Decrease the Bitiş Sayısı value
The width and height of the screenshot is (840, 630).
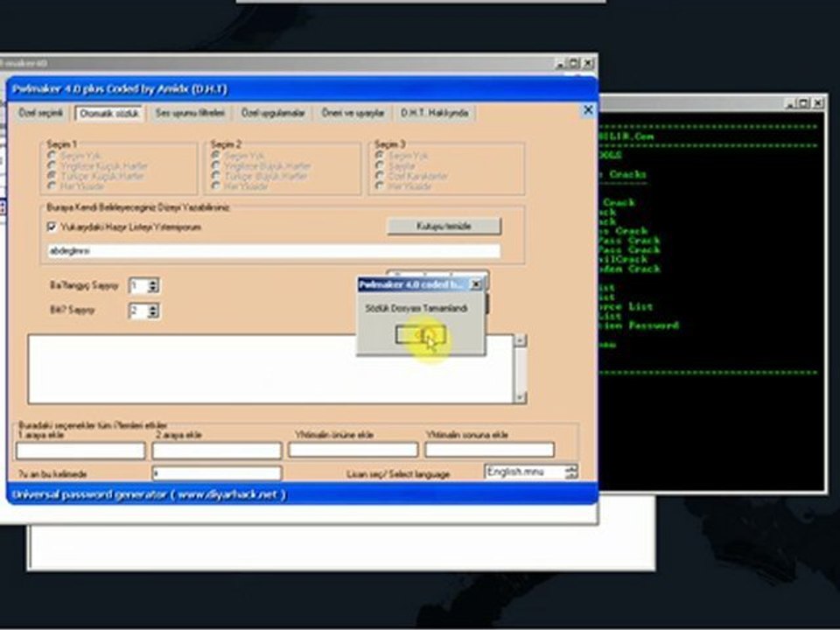click(x=153, y=314)
